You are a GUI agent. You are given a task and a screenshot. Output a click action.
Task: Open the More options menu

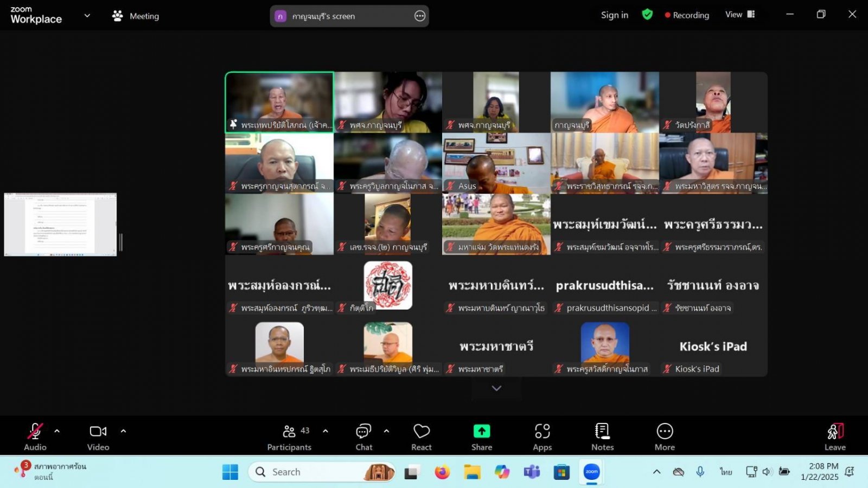(665, 436)
